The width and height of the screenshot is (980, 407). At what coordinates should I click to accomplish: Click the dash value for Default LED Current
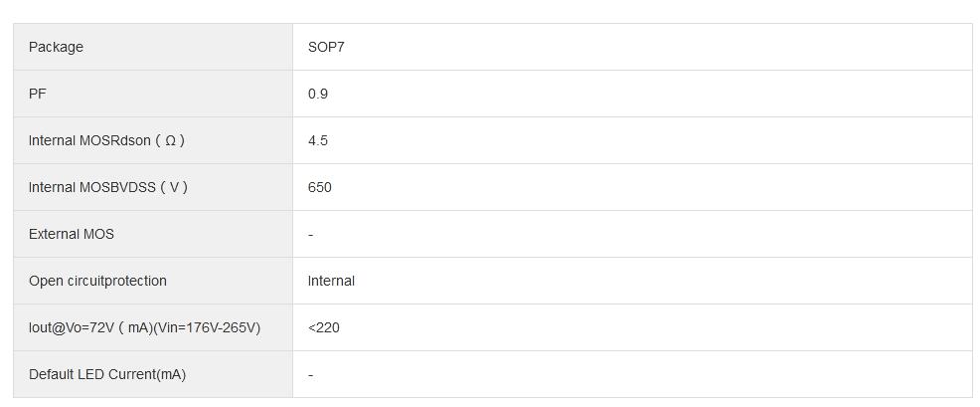[x=311, y=375]
